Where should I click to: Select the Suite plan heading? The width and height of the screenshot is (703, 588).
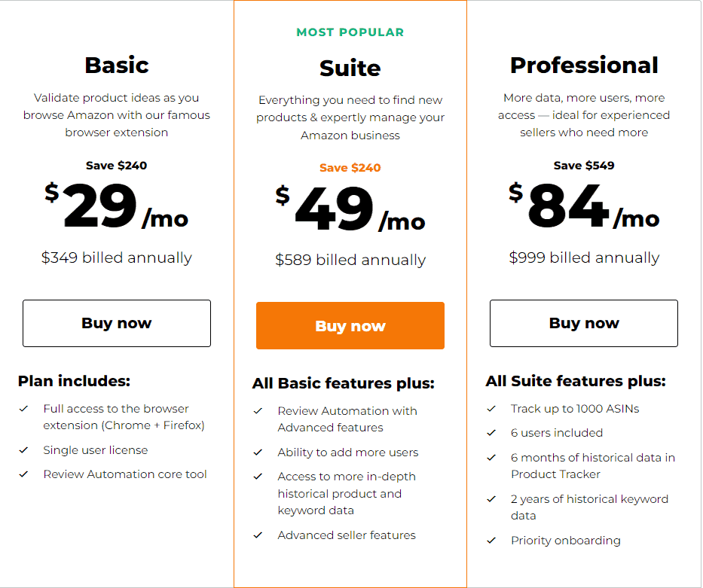pos(350,68)
